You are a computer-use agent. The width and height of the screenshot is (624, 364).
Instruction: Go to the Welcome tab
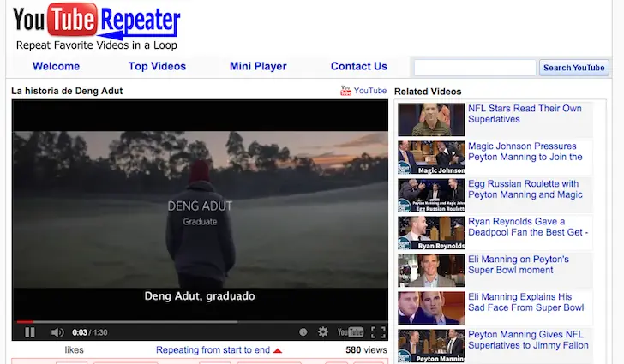tap(56, 66)
